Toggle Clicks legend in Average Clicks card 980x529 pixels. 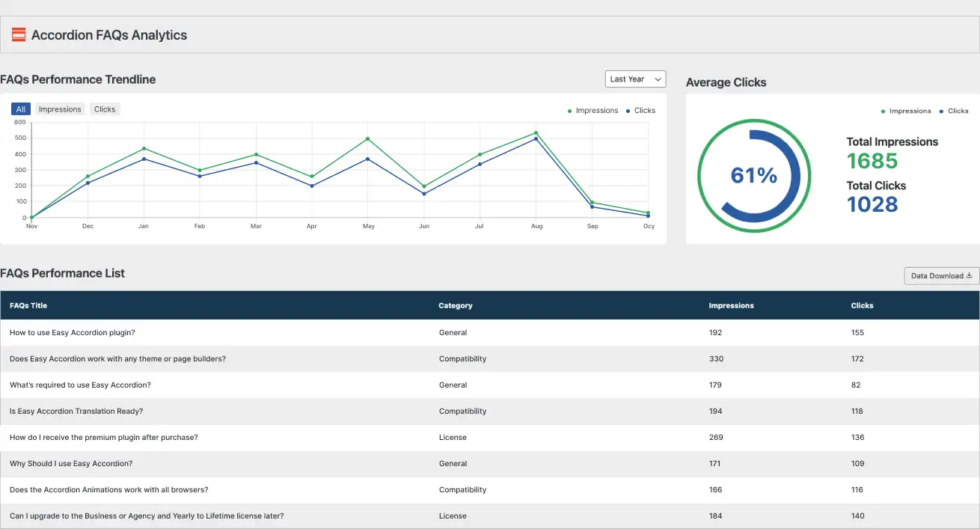pyautogui.click(x=958, y=111)
